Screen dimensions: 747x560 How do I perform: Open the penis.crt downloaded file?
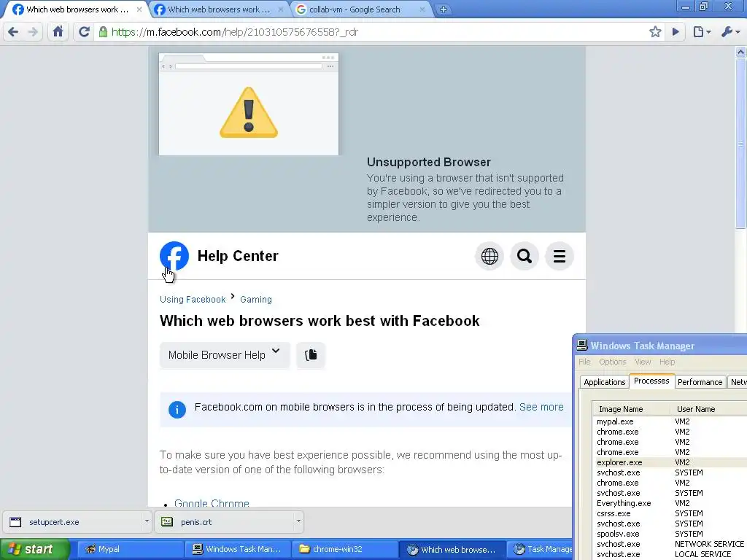(225, 522)
